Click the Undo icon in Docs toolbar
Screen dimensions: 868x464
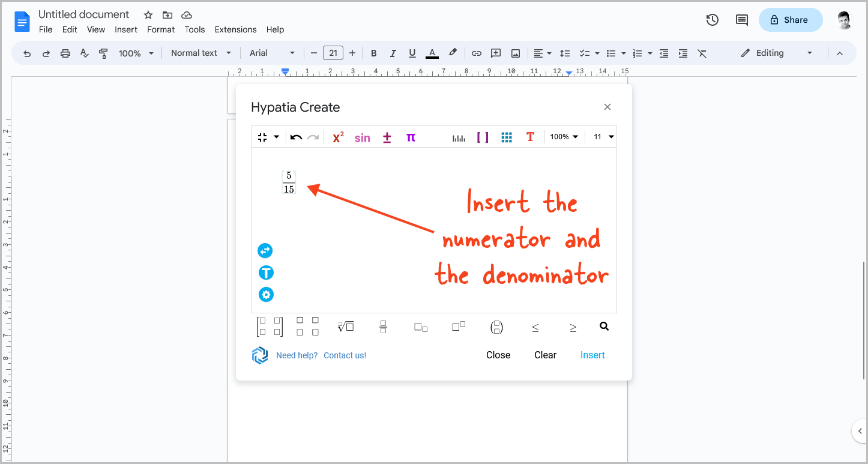[x=27, y=53]
